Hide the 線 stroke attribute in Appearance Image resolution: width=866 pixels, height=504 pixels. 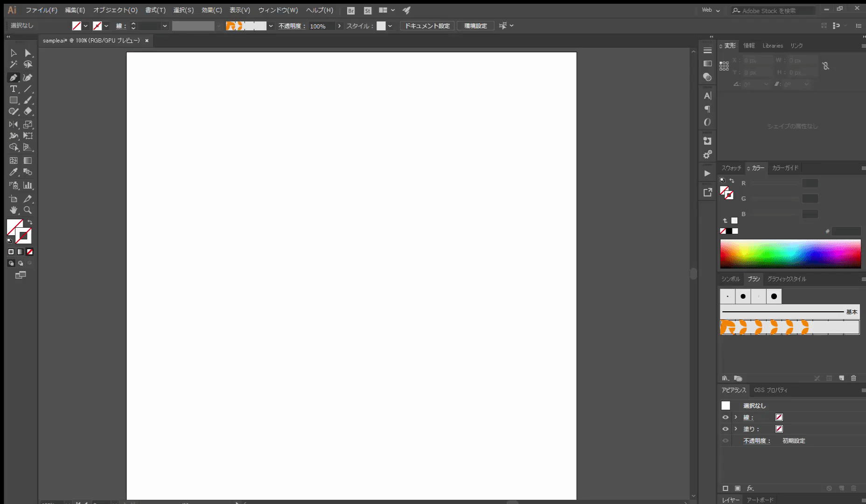click(x=725, y=418)
